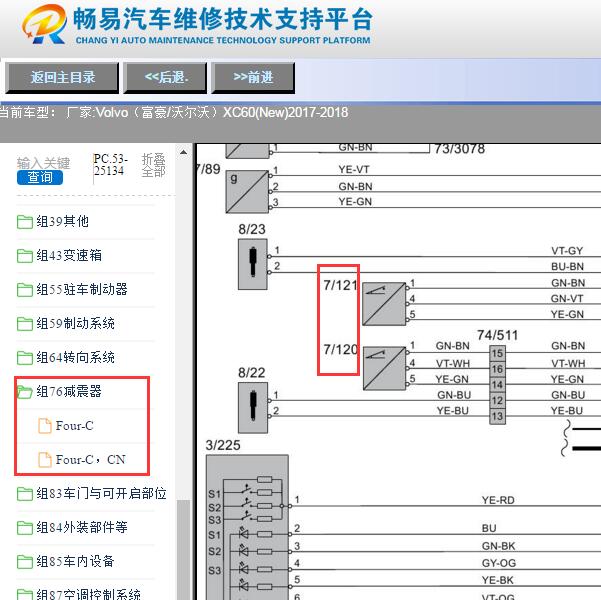
Task: Click the 3/225 switch module block
Action: click(x=247, y=527)
